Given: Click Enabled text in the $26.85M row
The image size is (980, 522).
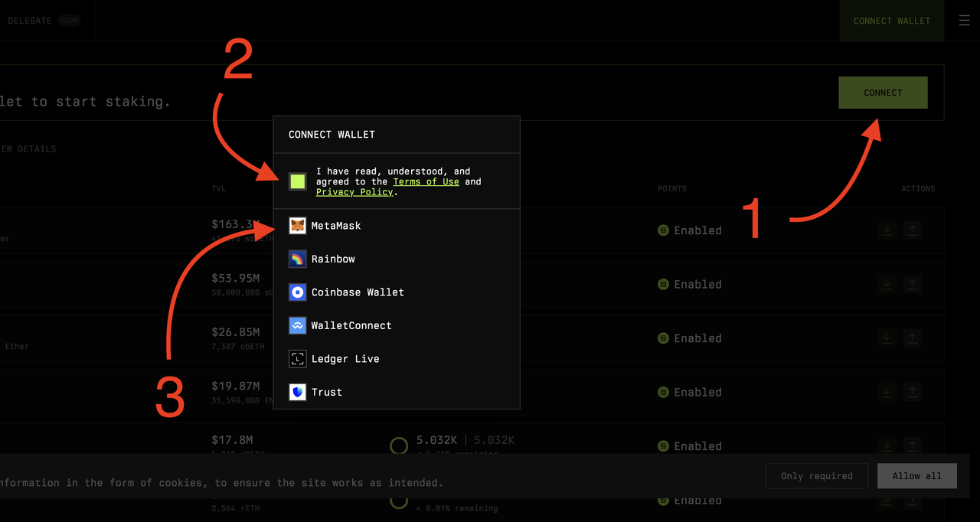Looking at the screenshot, I should click(x=697, y=338).
